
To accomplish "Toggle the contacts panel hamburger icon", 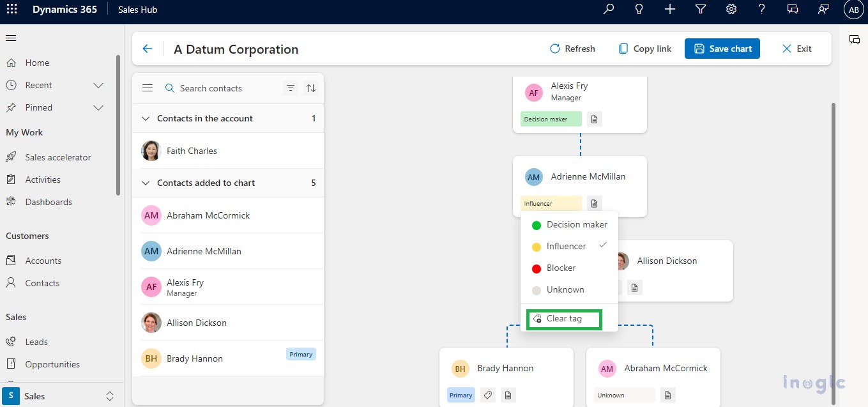I will pos(148,88).
